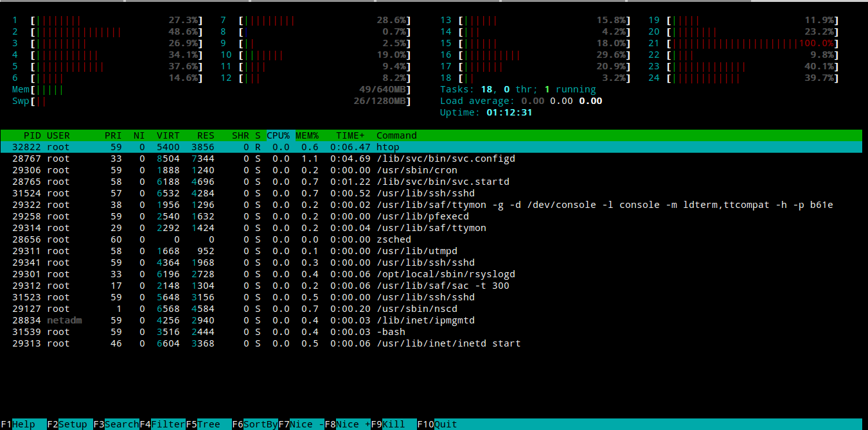Sort by the CPU% column header

click(x=278, y=135)
